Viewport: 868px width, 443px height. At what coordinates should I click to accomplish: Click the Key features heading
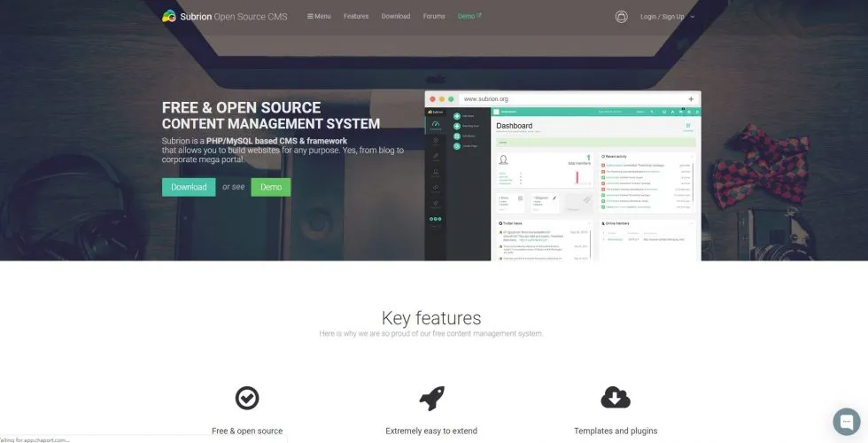[x=431, y=318]
